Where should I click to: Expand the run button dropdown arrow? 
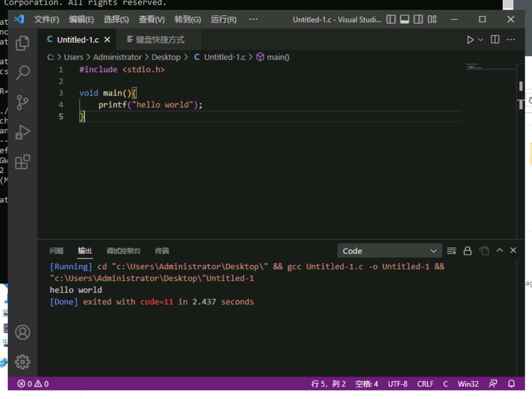pyautogui.click(x=481, y=40)
